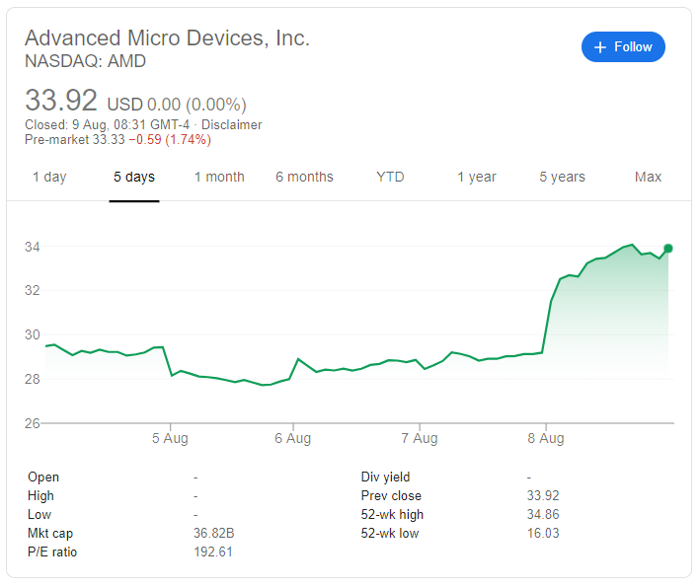This screenshot has width=700, height=588.
Task: Show the 1 month chart
Action: (x=219, y=178)
